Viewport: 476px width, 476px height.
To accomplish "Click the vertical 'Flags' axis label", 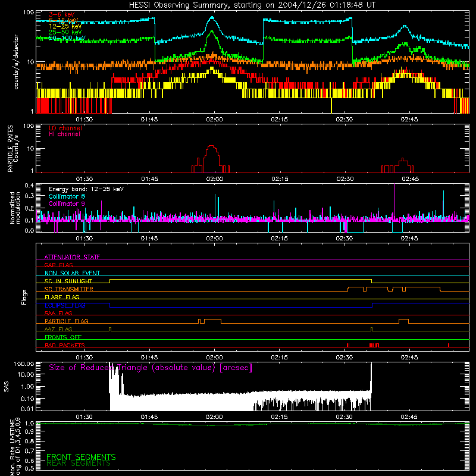I will coord(24,297).
